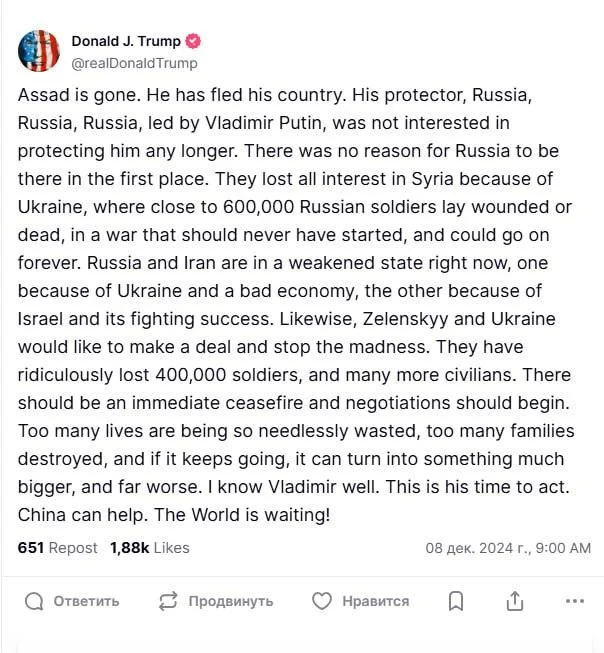Click the repost arrows icon
Screen dimensions: 604x653
pos(168,601)
